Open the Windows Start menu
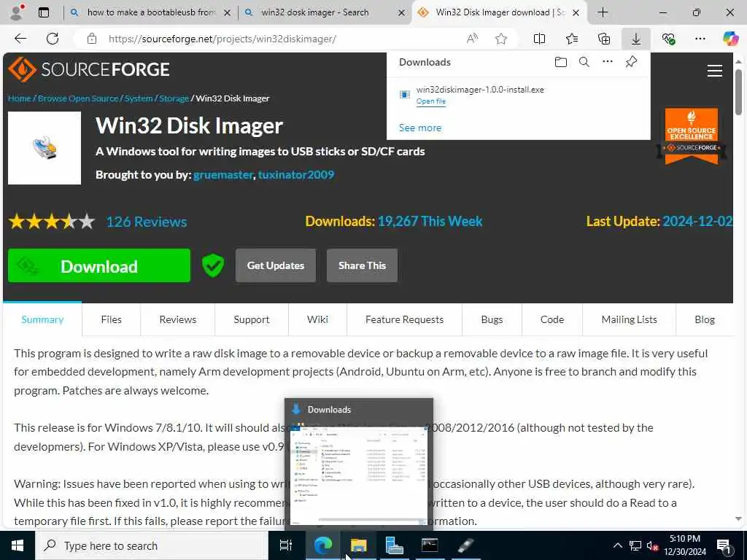747x560 pixels. [x=18, y=545]
